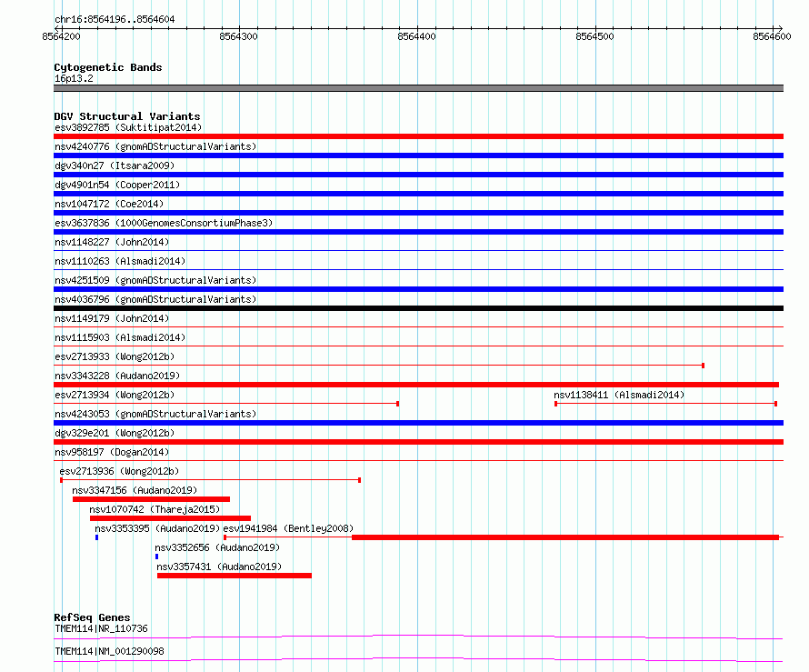Screen dimensions: 809x672
Task: Click the chr16:8564196..8564604 region label
Action: coord(115,19)
